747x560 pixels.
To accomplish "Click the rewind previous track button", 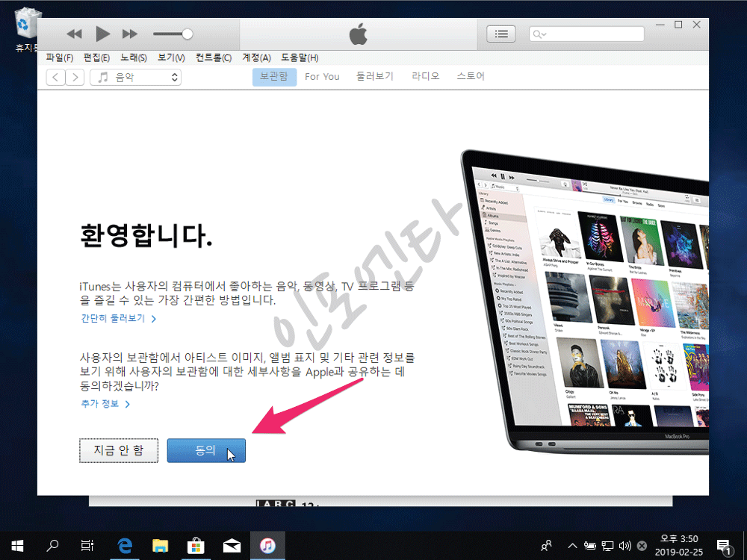I will coord(74,34).
